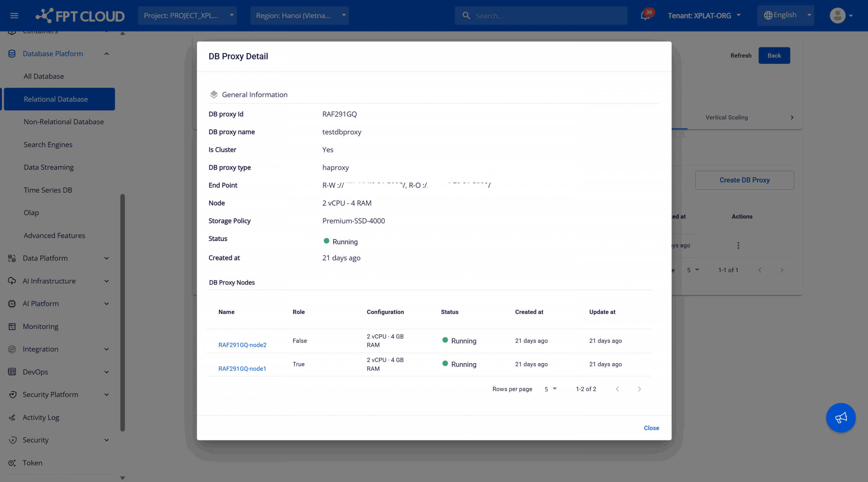Click the Token sidebar icon
The height and width of the screenshot is (482, 868).
12,463
